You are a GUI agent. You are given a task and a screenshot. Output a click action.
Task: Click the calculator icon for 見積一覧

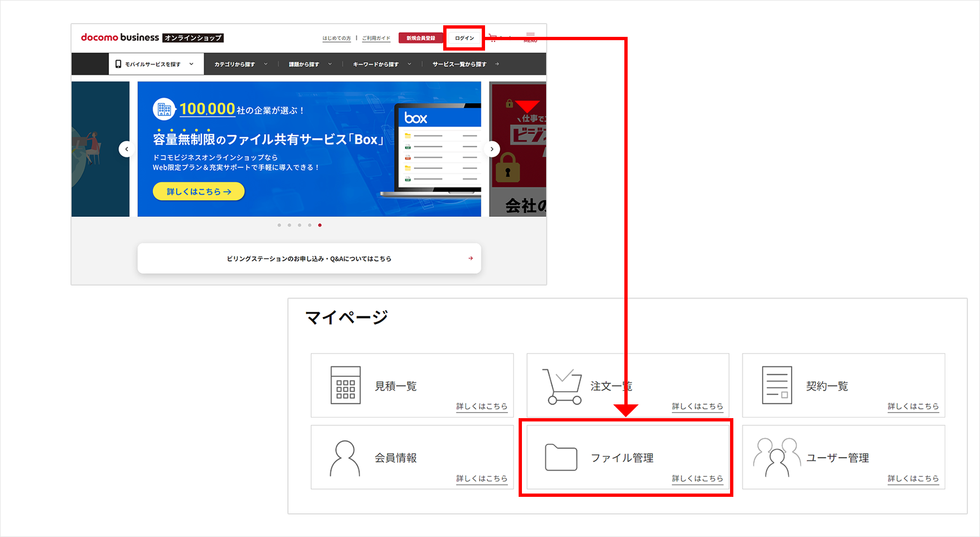pos(345,385)
